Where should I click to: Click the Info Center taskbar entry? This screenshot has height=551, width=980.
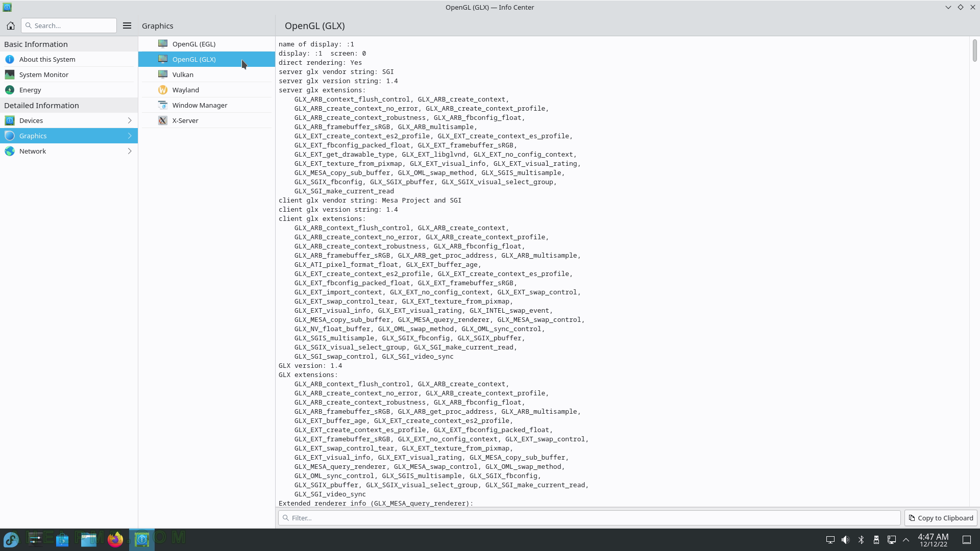pos(142,540)
